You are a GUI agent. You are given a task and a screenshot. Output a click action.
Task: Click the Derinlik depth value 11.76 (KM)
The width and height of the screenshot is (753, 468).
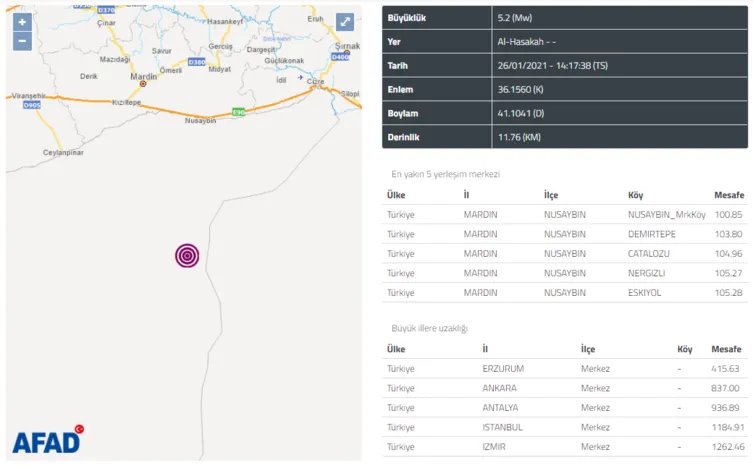(x=520, y=138)
